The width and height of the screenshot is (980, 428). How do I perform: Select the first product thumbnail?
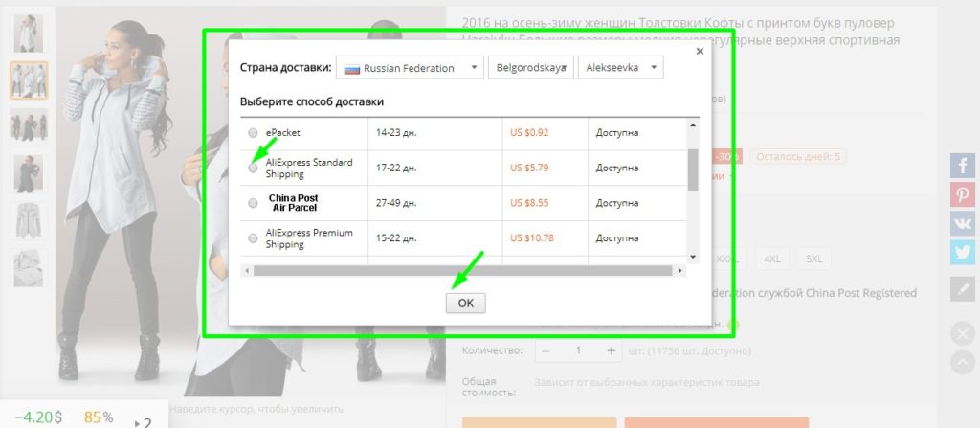click(x=29, y=34)
